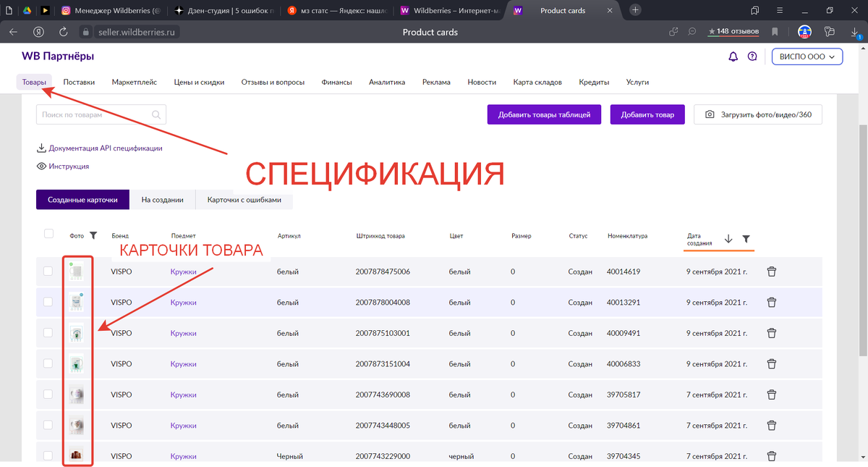Tick the select-all checkbox in table header
The height and width of the screenshot is (467, 868).
48,233
